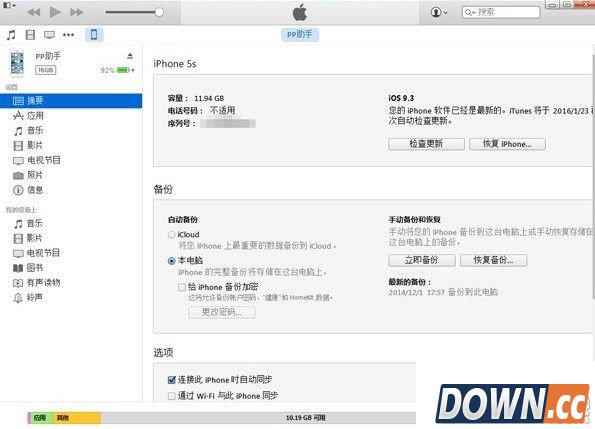Image resolution: width=595 pixels, height=429 pixels.
Task: Eject the PP助手 device
Action: (x=130, y=56)
